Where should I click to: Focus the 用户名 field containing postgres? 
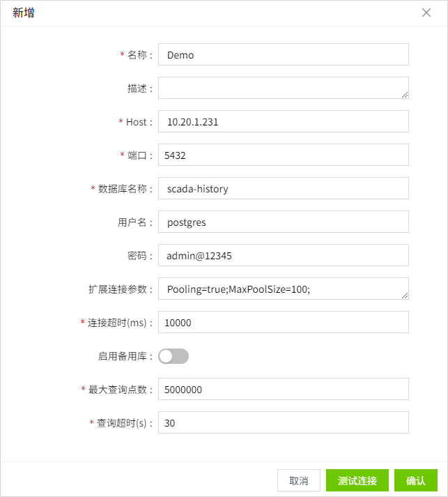(283, 222)
